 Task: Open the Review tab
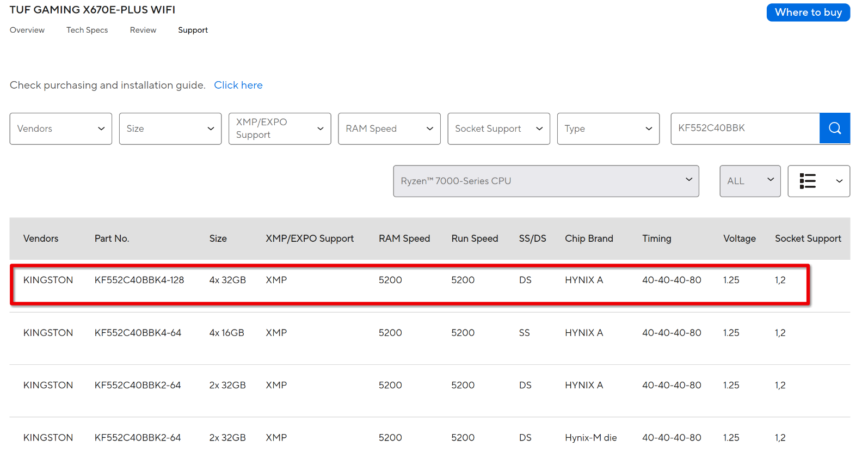[143, 30]
